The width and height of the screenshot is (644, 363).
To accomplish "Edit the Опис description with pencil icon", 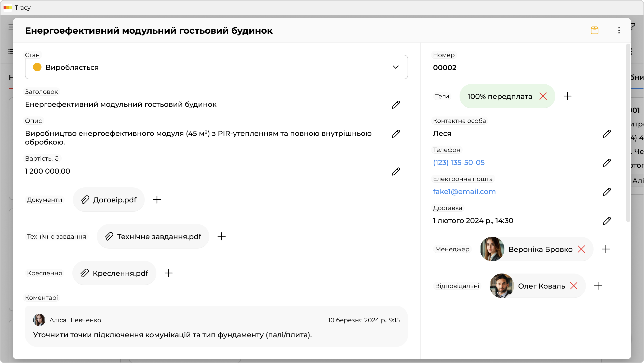I will pyautogui.click(x=396, y=134).
